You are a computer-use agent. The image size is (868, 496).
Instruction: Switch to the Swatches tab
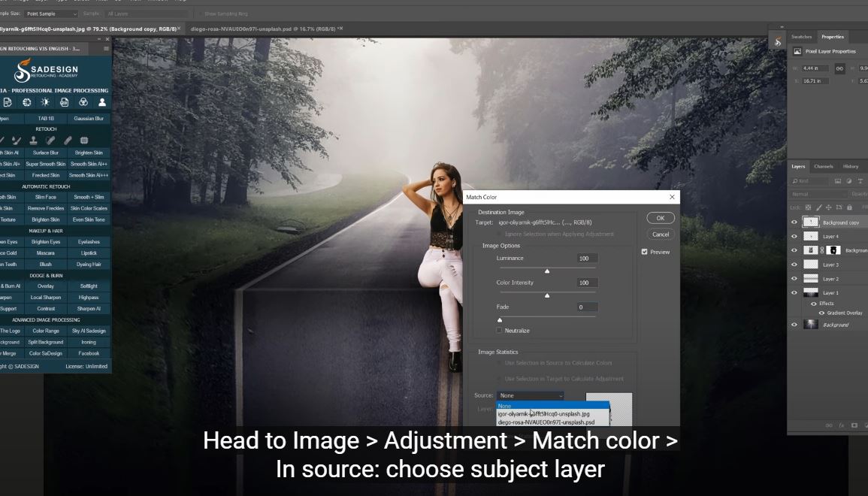[x=801, y=37]
